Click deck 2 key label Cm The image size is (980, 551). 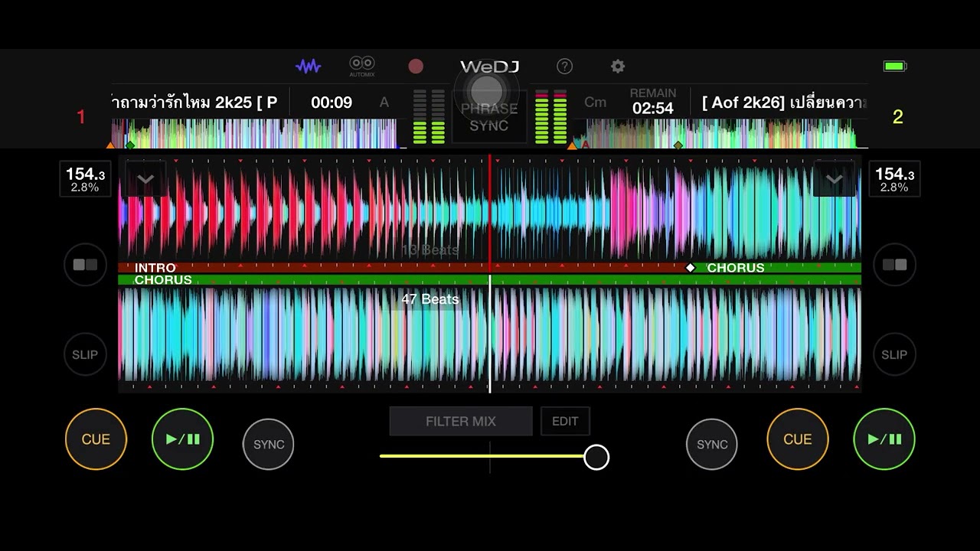(x=595, y=103)
